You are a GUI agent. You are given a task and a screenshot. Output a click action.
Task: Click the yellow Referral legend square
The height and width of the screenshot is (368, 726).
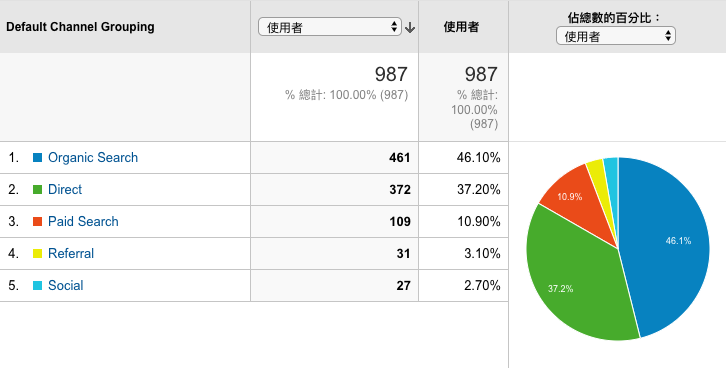tap(38, 253)
